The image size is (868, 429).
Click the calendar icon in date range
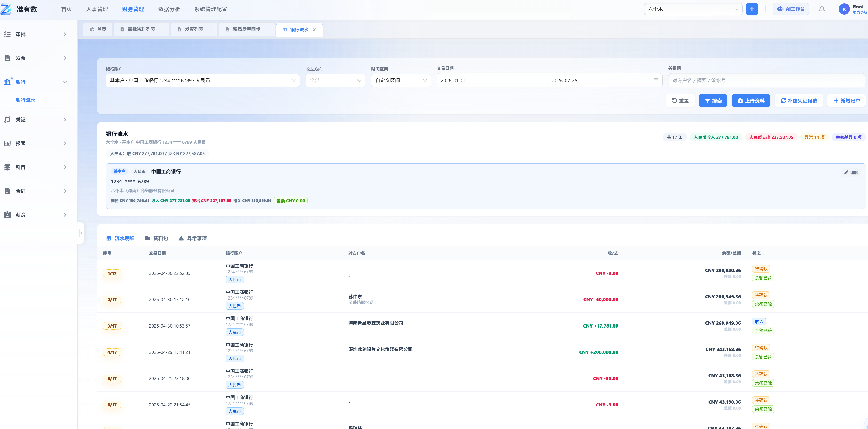coord(656,81)
